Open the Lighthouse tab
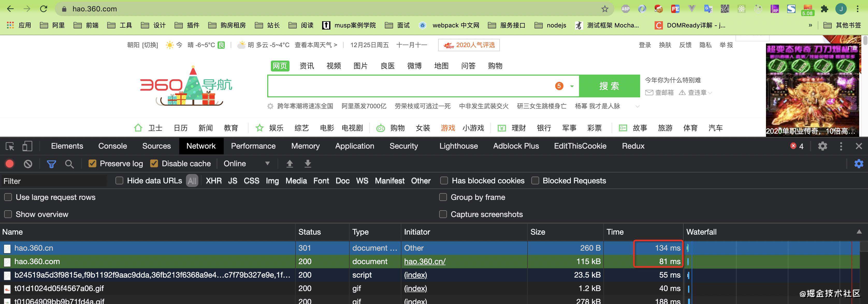868x304 pixels. coord(459,146)
